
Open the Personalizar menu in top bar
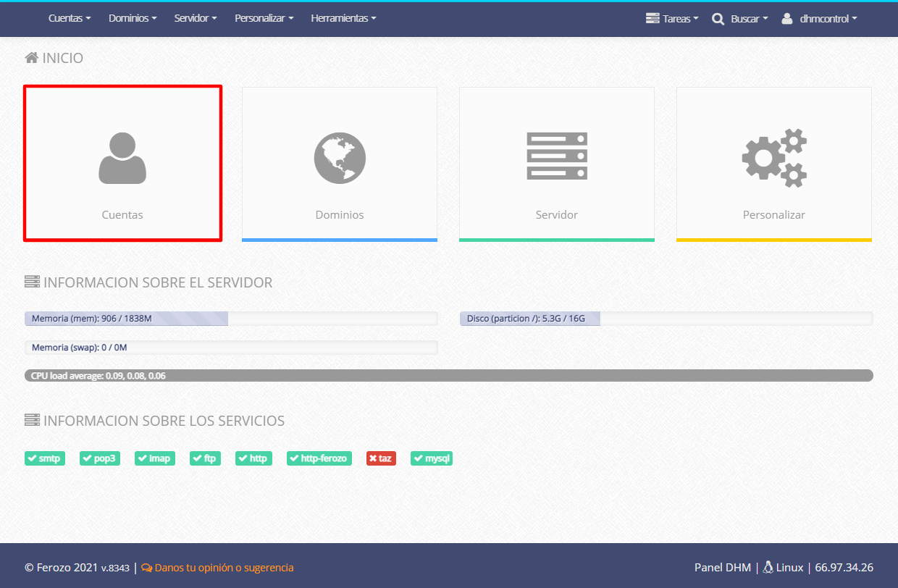click(264, 19)
